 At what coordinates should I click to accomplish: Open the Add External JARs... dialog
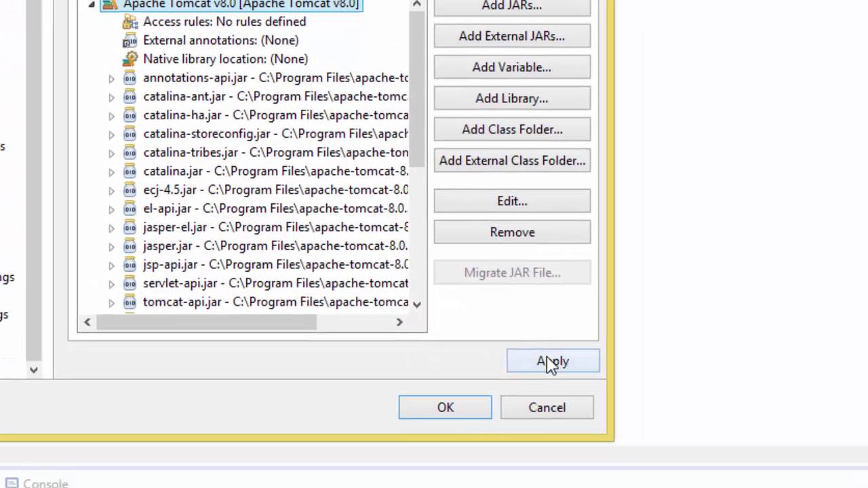(512, 36)
